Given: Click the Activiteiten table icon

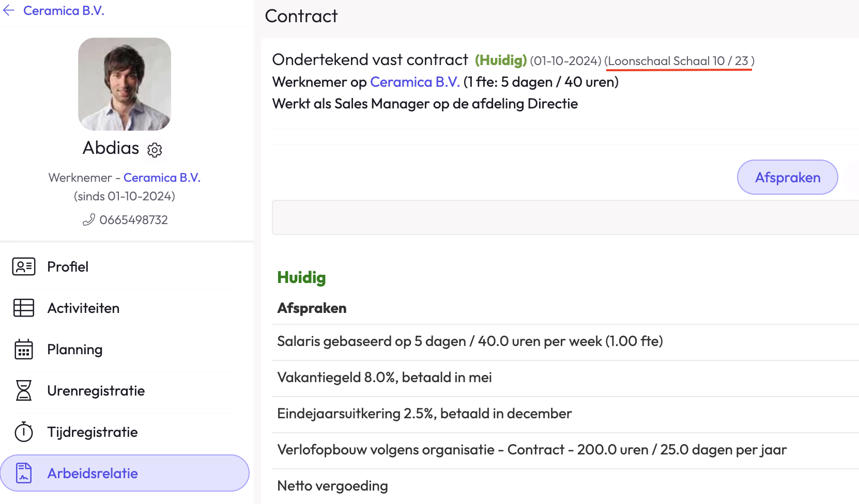Looking at the screenshot, I should (24, 308).
